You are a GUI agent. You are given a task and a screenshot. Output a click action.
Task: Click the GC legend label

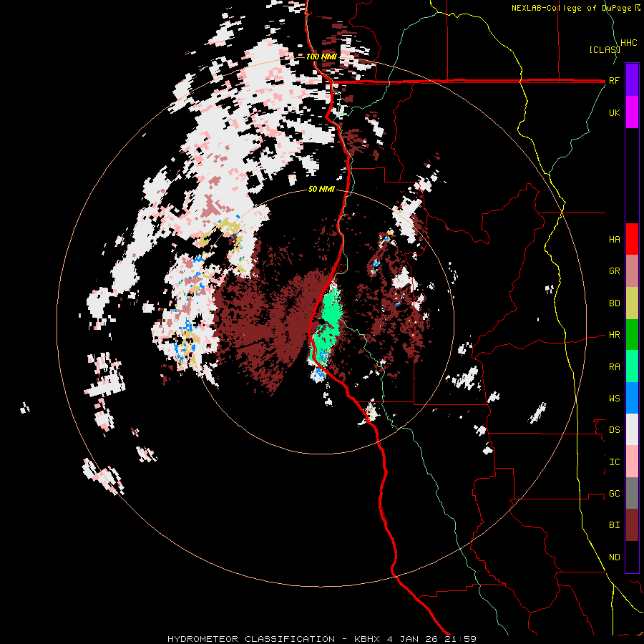(614, 494)
